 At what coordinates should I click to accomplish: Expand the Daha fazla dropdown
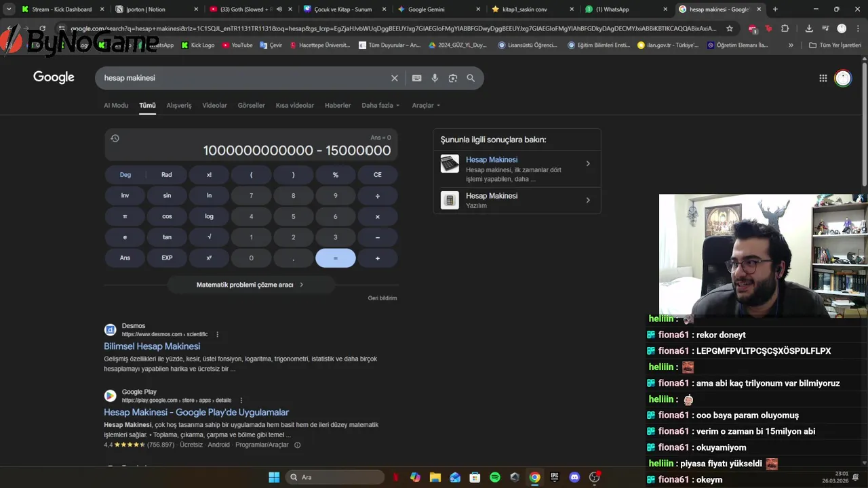tap(380, 106)
